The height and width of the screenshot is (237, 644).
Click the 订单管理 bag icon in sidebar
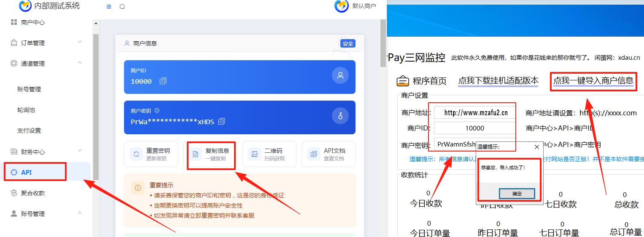pos(14,43)
